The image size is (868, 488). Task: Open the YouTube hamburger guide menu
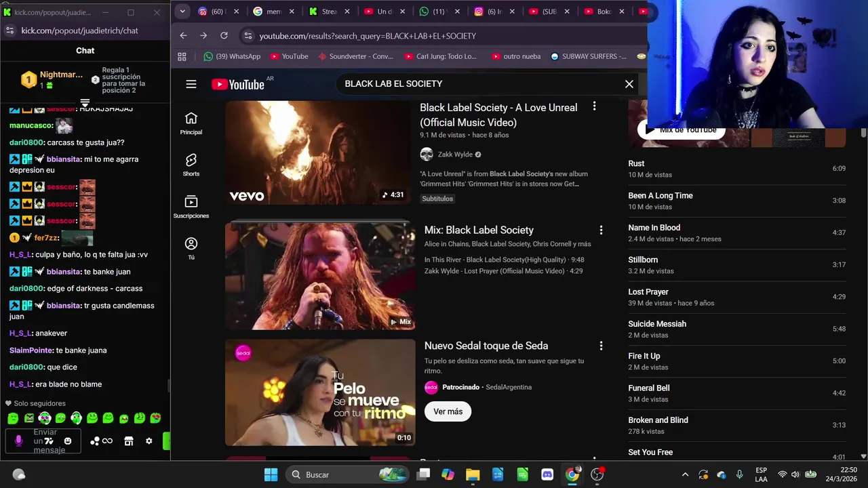(191, 84)
